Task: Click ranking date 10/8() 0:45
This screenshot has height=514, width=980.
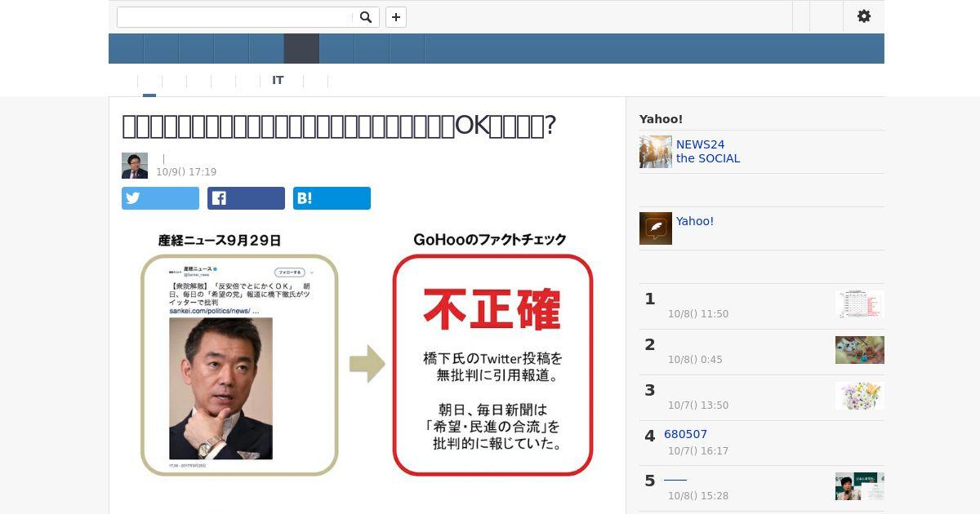Action: click(695, 360)
